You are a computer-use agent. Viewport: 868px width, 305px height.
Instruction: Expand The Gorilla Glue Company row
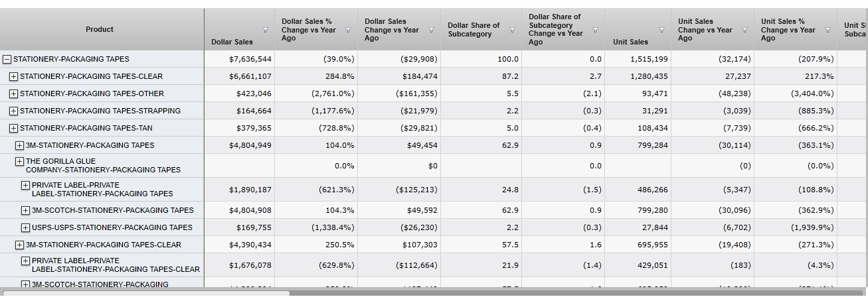(x=19, y=161)
